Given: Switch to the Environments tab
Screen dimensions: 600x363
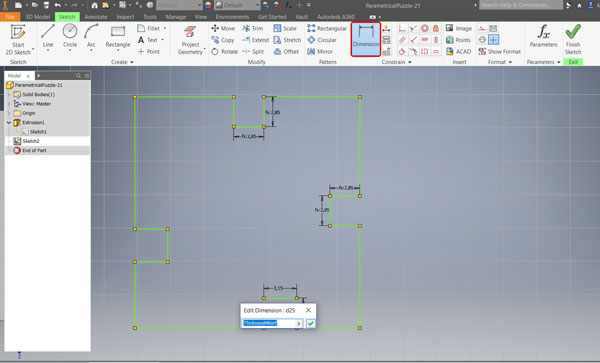Looking at the screenshot, I should 232,17.
